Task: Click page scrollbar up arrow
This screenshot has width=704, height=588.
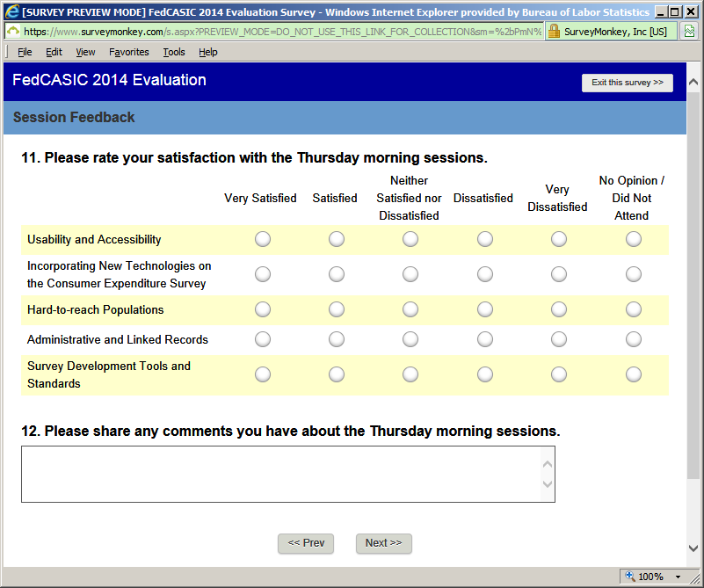Action: point(693,82)
